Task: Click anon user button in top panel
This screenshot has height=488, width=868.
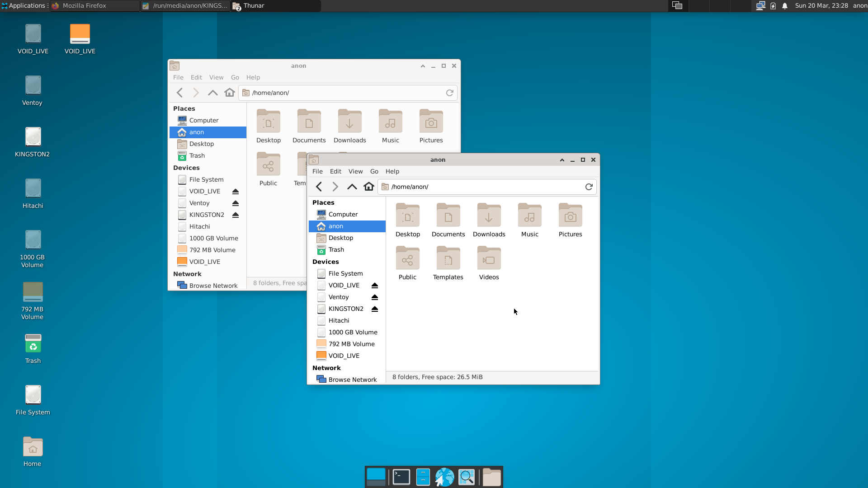Action: coord(860,5)
